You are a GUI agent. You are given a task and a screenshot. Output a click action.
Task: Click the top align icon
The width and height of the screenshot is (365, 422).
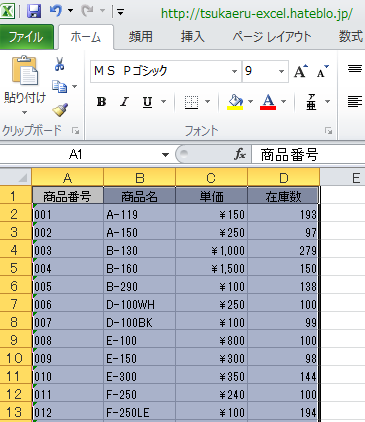[x=355, y=69]
